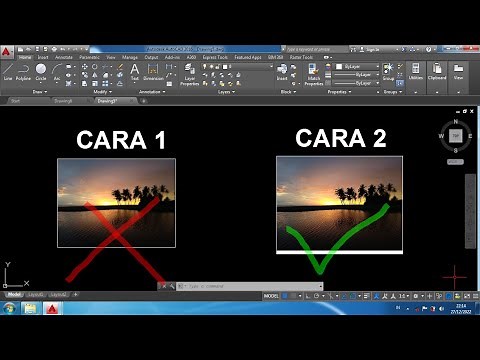Click the Dimension tool

[x=153, y=72]
